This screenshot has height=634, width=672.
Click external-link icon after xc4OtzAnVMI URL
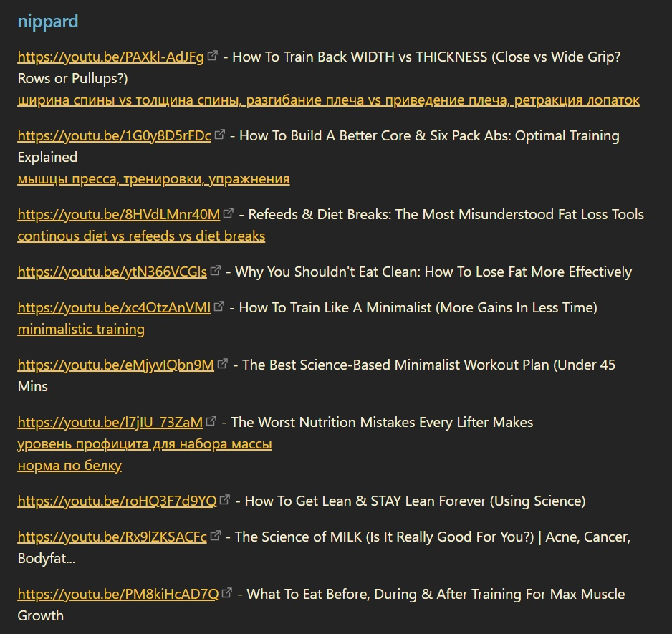219,306
